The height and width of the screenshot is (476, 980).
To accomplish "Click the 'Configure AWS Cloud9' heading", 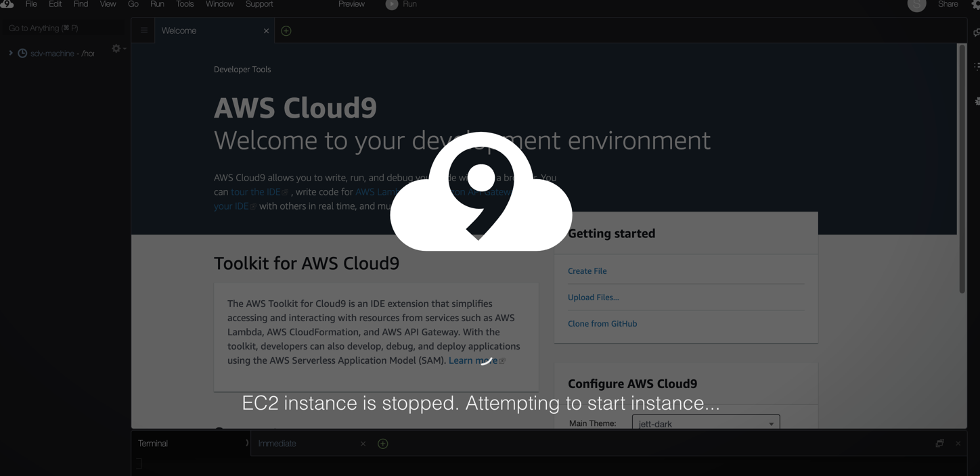I will tap(632, 383).
